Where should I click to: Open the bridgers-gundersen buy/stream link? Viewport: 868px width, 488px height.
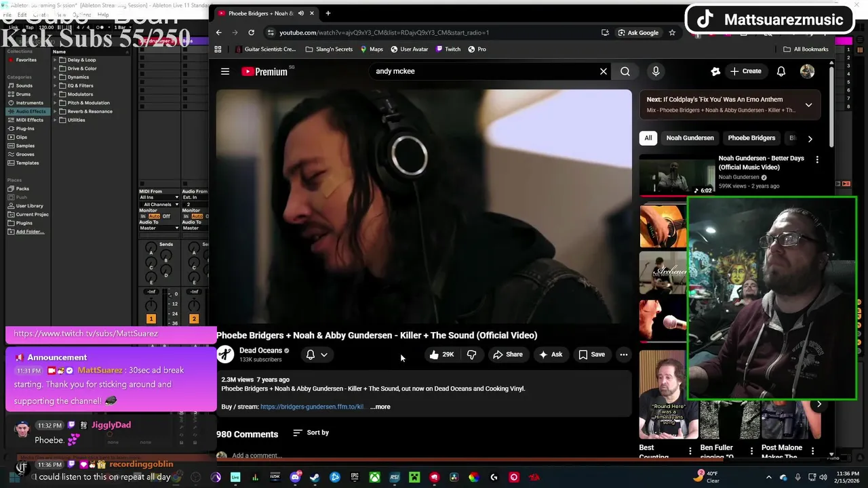pos(313,407)
